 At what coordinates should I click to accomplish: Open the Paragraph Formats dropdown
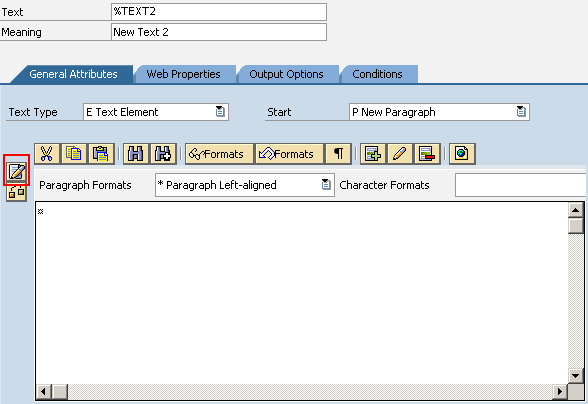pos(326,185)
